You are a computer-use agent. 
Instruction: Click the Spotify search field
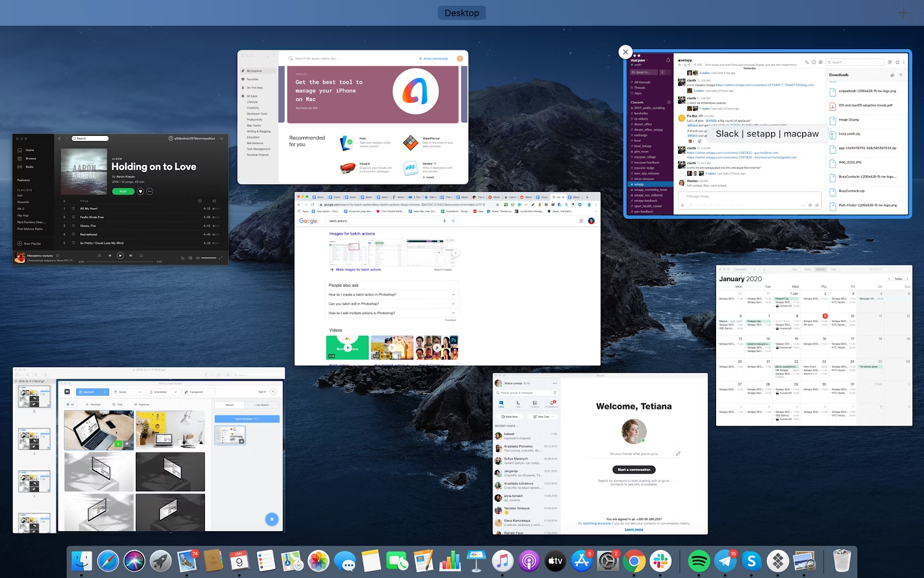(x=90, y=139)
